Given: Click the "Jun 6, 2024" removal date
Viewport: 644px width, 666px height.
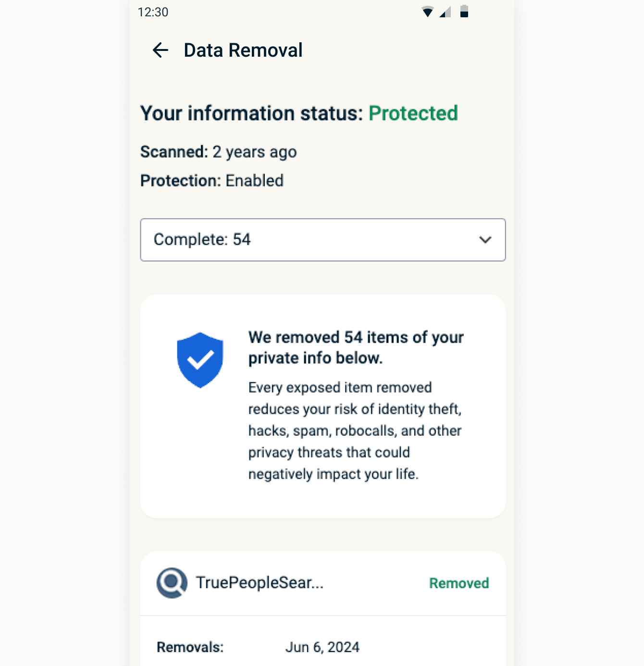Looking at the screenshot, I should click(322, 647).
